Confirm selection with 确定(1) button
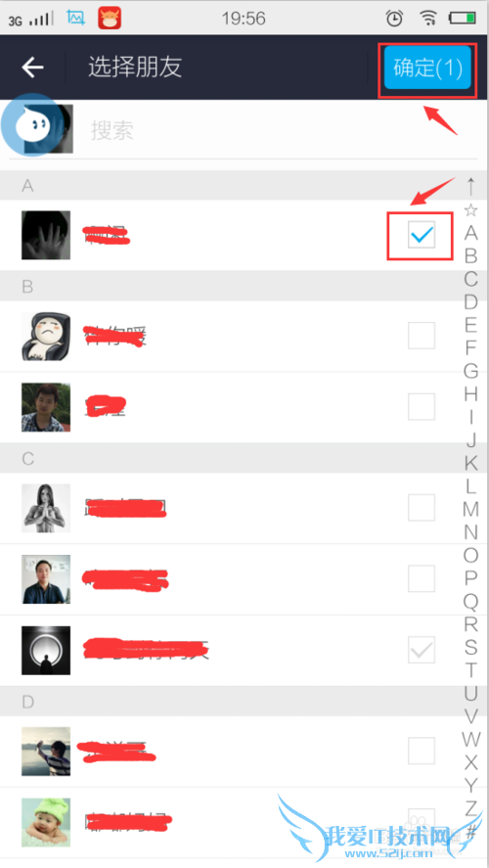 point(427,68)
